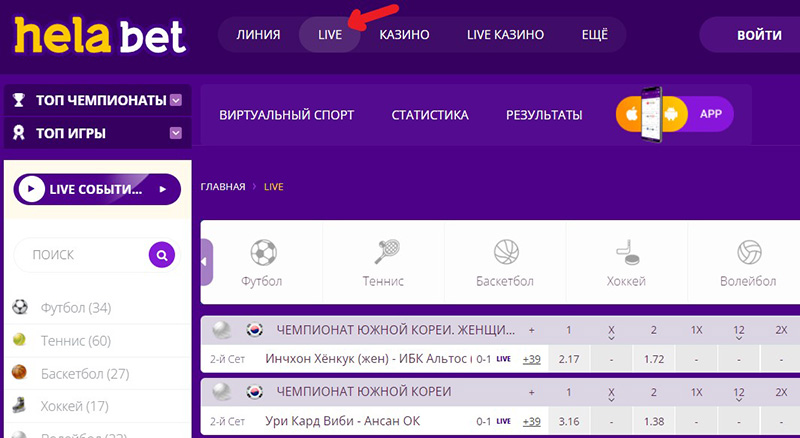Viewport: 800px width, 438px height.
Task: Click the medal icon beside ТОП ИГРЫ
Action: pyautogui.click(x=19, y=133)
